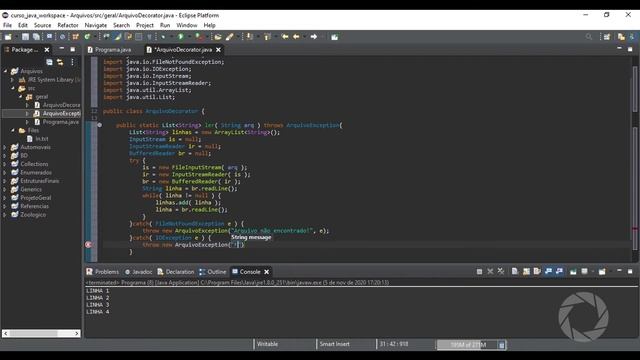Open the Window menu
The width and height of the screenshot is (640, 360).
tap(187, 25)
